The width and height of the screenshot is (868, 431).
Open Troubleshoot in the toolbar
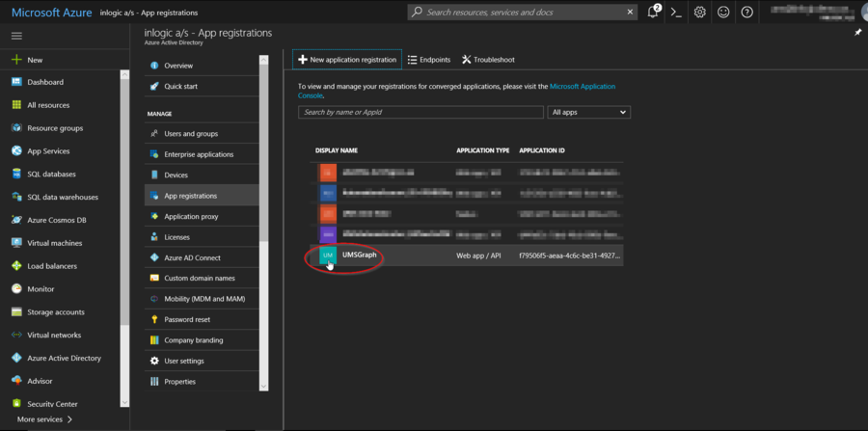point(488,60)
